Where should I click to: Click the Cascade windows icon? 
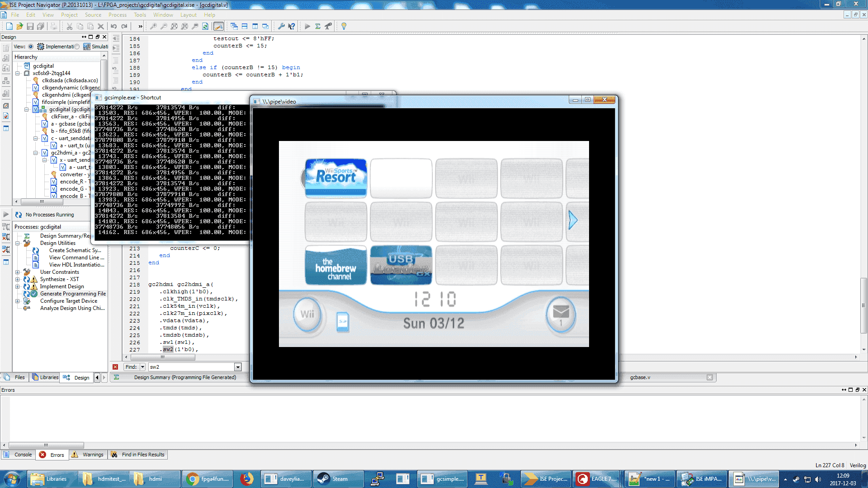pyautogui.click(x=234, y=26)
